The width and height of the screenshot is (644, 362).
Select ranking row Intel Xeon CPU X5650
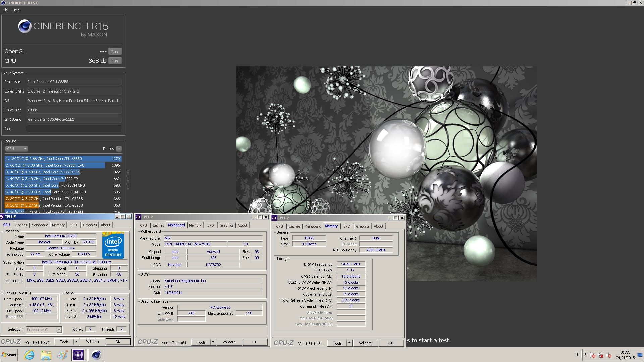[x=63, y=159]
